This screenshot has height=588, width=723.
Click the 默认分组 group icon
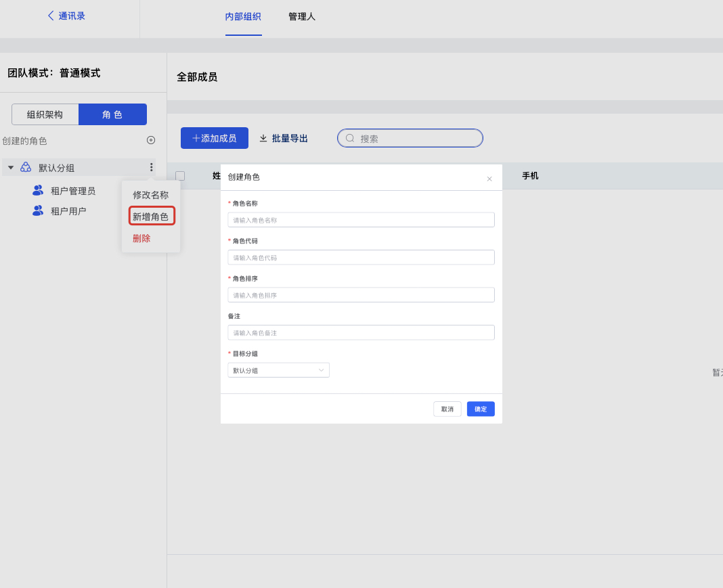click(26, 167)
